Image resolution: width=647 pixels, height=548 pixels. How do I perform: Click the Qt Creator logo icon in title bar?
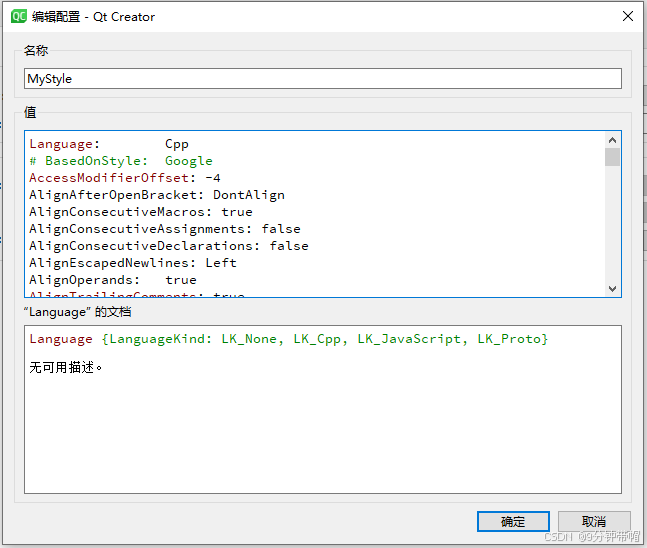19,17
